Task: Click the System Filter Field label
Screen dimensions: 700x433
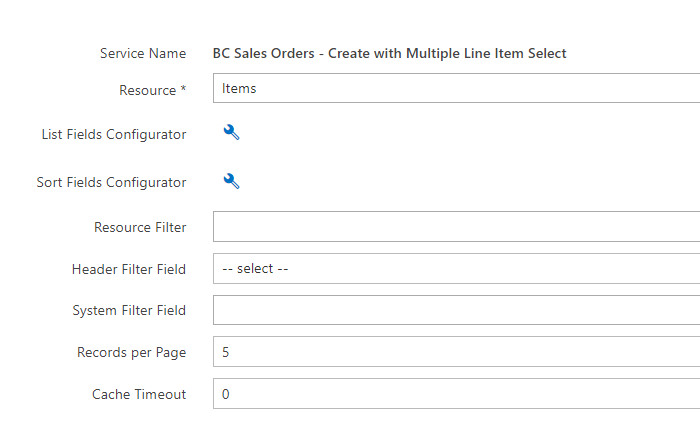Action: pyautogui.click(x=129, y=311)
